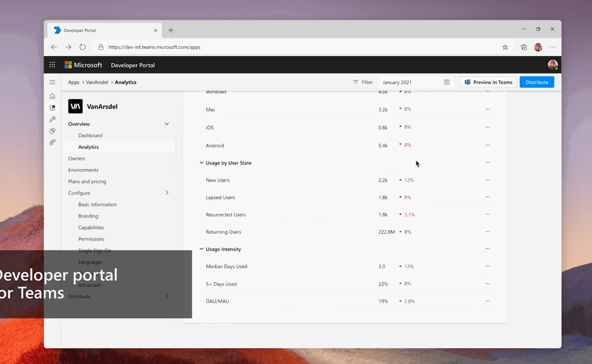Select Dashboard in the sidebar
Image resolution: width=592 pixels, height=364 pixels.
[x=90, y=136]
